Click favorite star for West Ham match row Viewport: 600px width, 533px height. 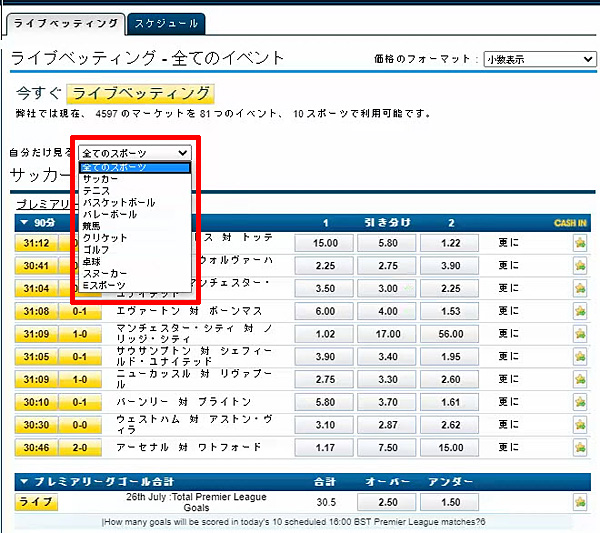click(x=580, y=425)
